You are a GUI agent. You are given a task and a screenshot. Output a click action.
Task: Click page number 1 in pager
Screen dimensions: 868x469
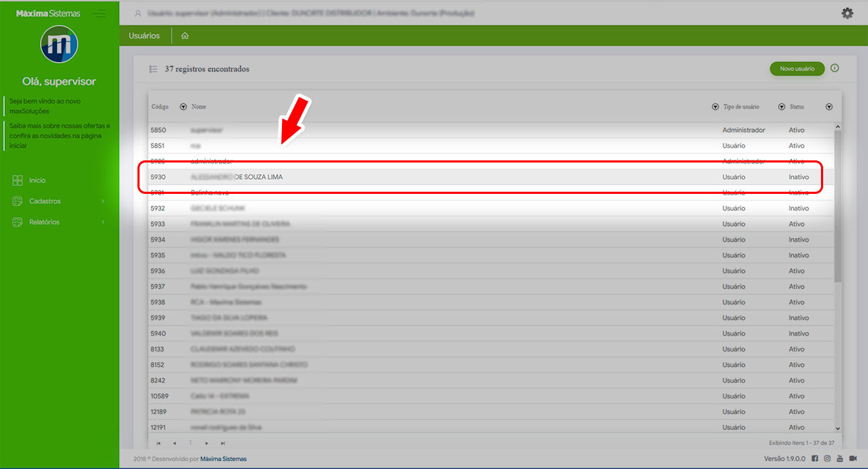190,443
